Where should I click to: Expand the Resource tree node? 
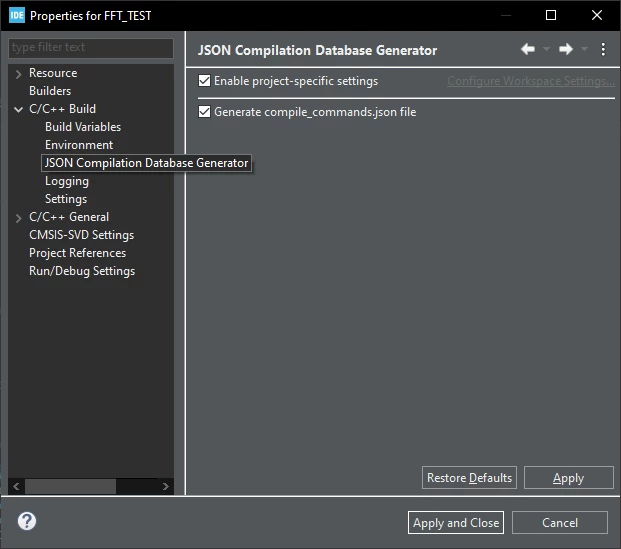[x=18, y=74]
